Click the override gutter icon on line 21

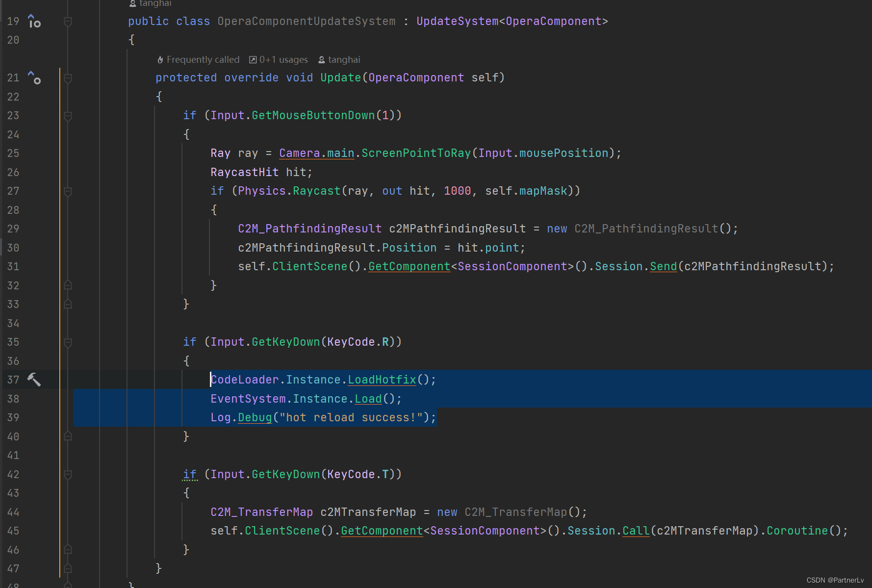pos(34,77)
